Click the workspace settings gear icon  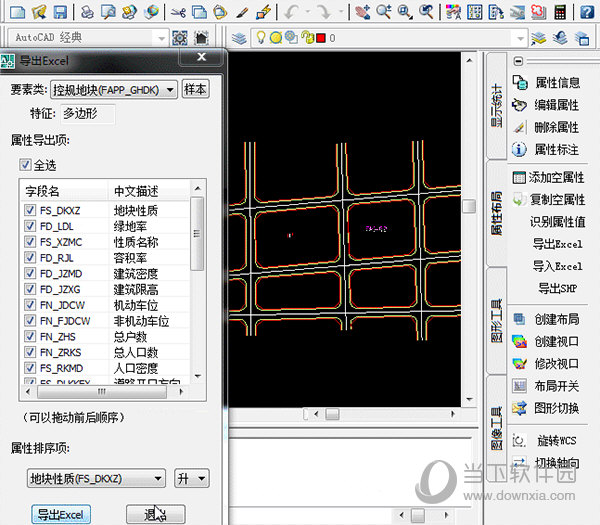point(180,38)
